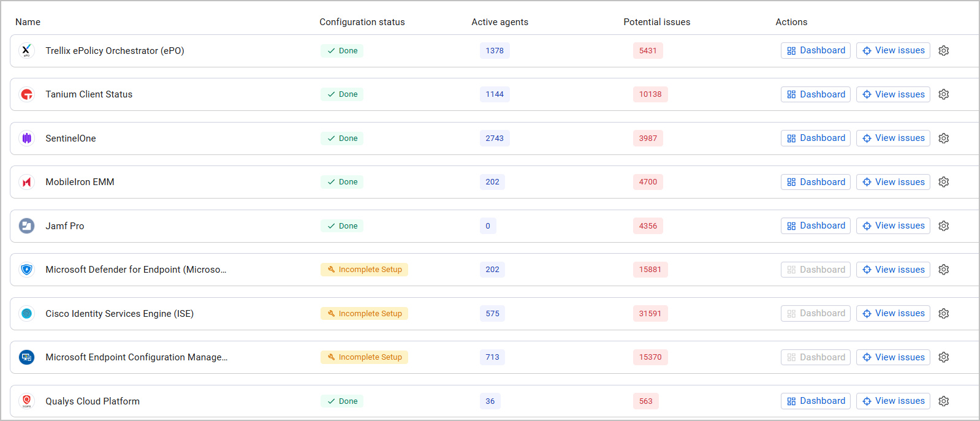Click disabled Dashboard button for Microsoft Defender
980x421 pixels.
click(x=816, y=270)
